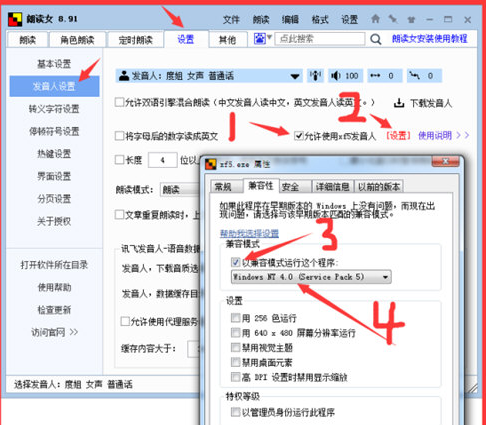This screenshot has width=487, height=425.
Task: Open the 编辑 menu
Action: tap(290, 20)
